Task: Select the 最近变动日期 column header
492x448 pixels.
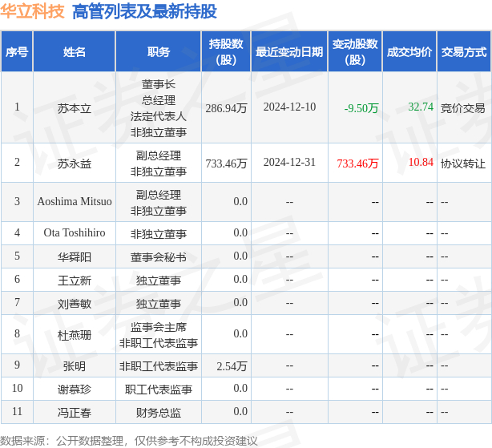Action: point(289,52)
